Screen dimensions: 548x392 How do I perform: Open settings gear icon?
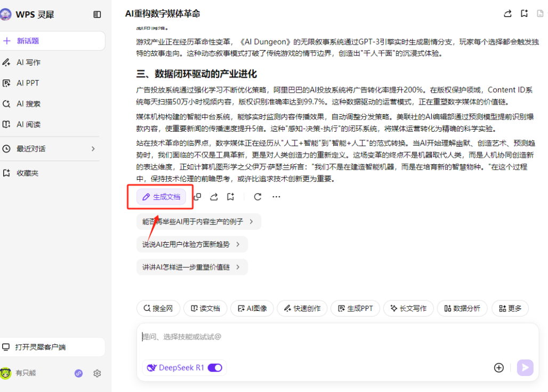tap(97, 373)
